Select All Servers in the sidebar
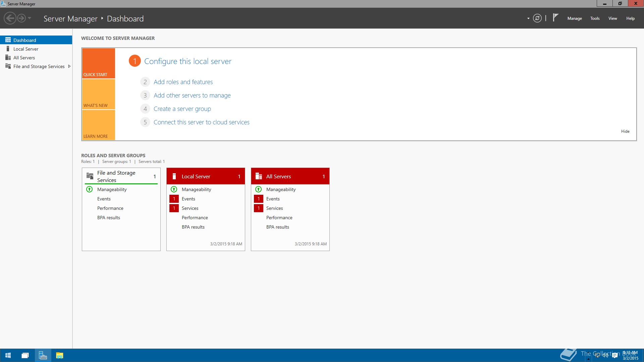 pyautogui.click(x=36, y=57)
